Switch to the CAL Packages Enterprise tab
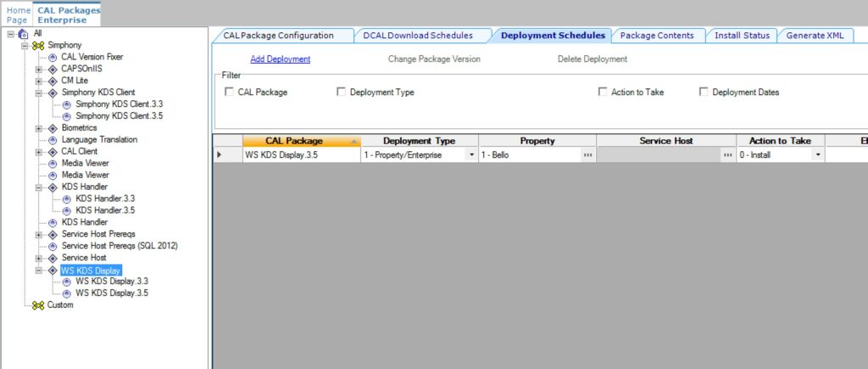The height and width of the screenshot is (369, 868). click(x=67, y=15)
